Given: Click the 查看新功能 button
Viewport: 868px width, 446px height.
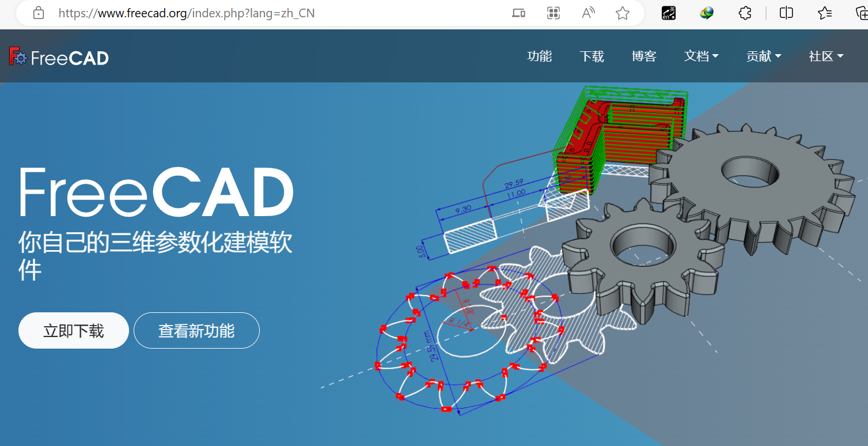Looking at the screenshot, I should coord(196,330).
